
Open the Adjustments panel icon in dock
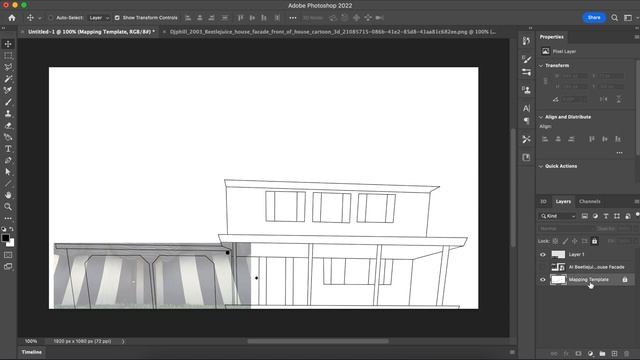tap(527, 72)
